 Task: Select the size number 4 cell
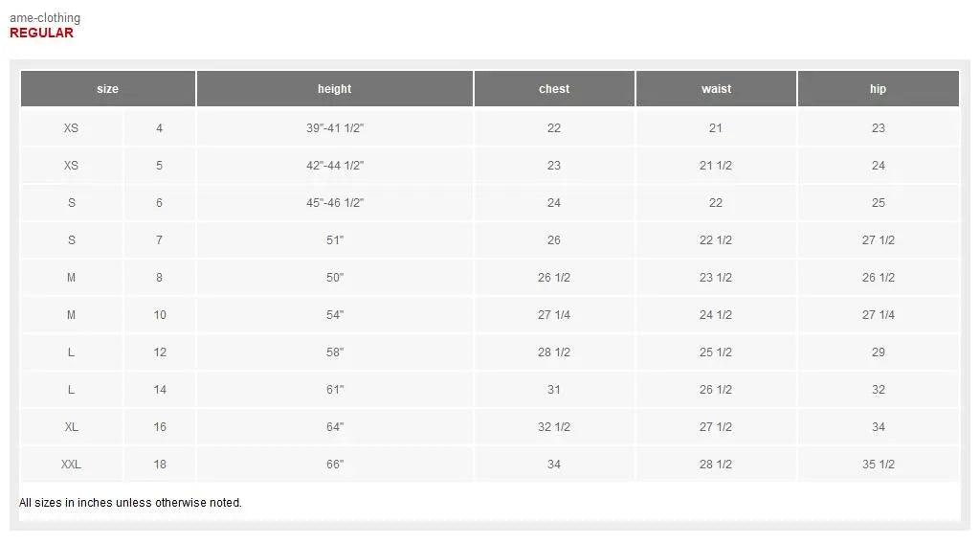pos(160,128)
